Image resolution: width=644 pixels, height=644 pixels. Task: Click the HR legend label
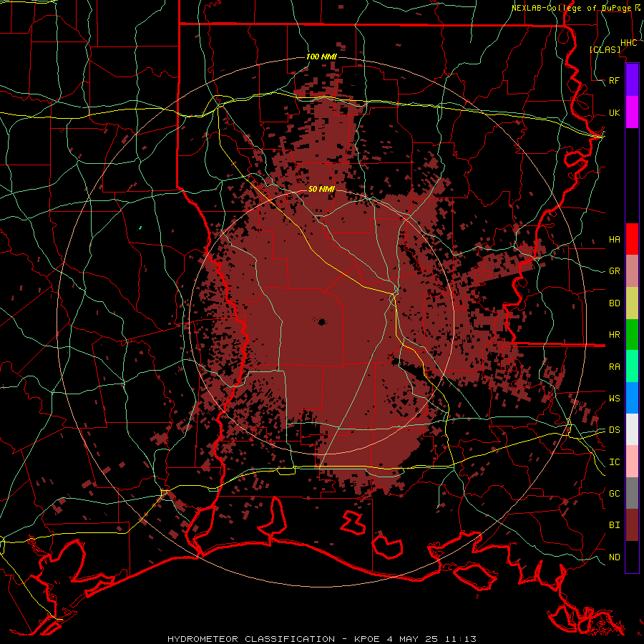coord(615,335)
